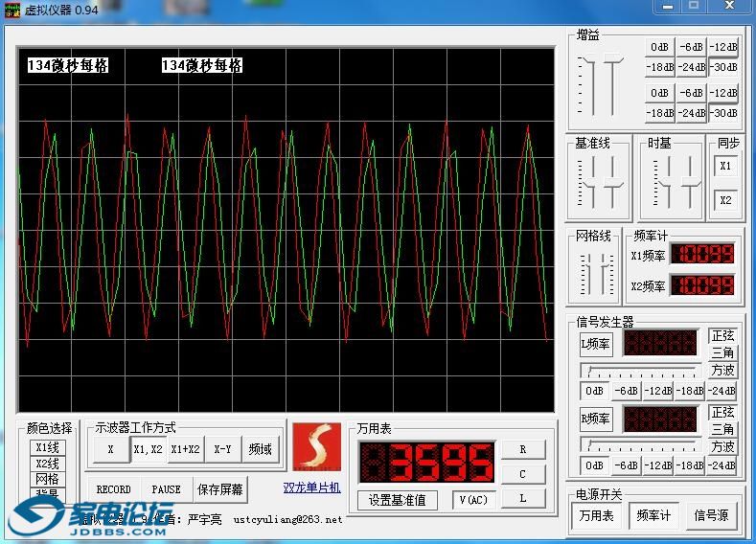Screen dimensions: 756x544
Task: Set L channel output to -6dB
Action: pos(627,391)
